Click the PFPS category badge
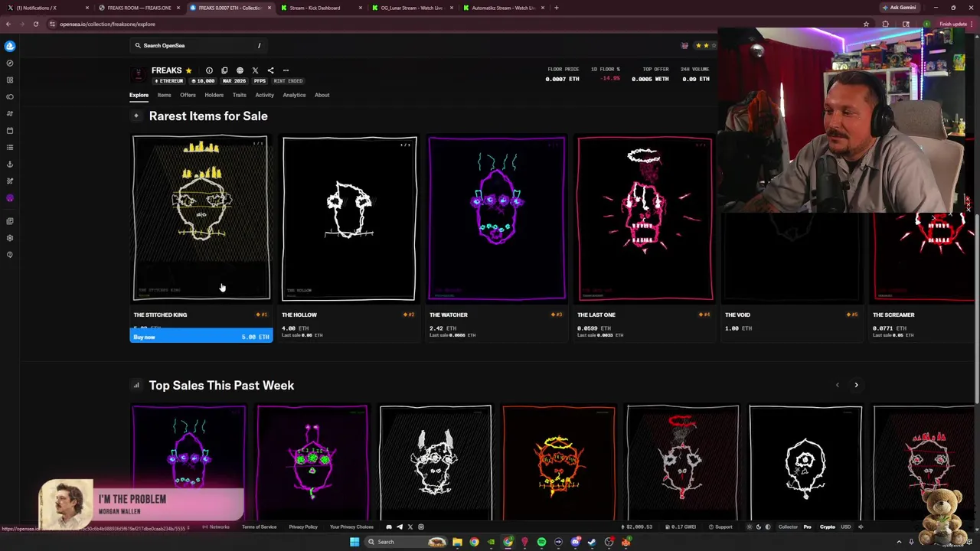The height and width of the screenshot is (551, 980). 260,80
